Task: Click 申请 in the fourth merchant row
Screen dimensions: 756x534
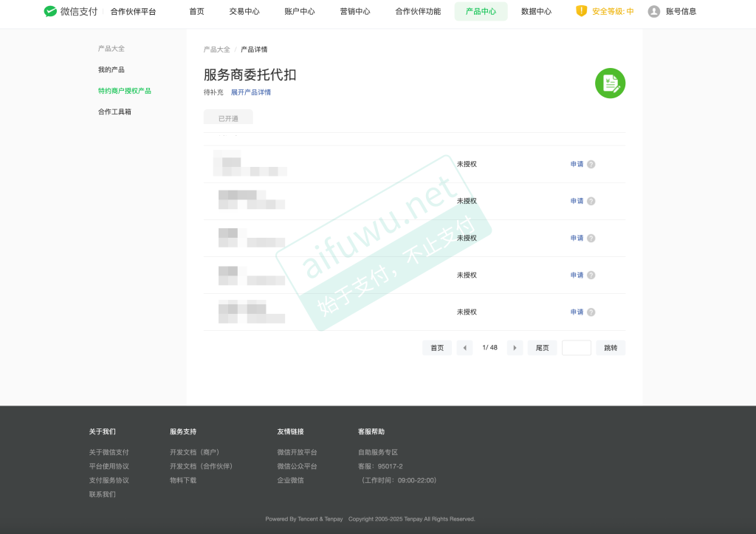Action: [577, 275]
